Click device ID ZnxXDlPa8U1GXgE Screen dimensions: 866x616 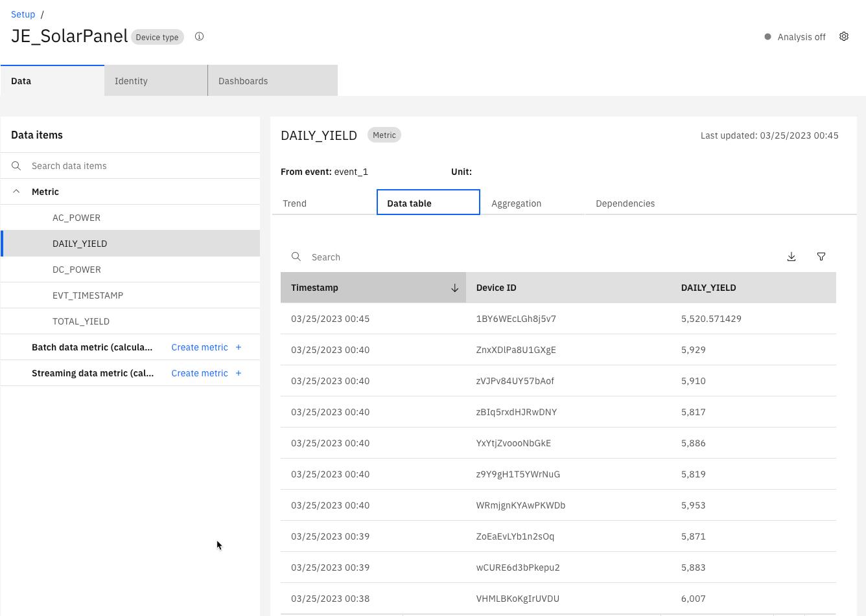[516, 350]
